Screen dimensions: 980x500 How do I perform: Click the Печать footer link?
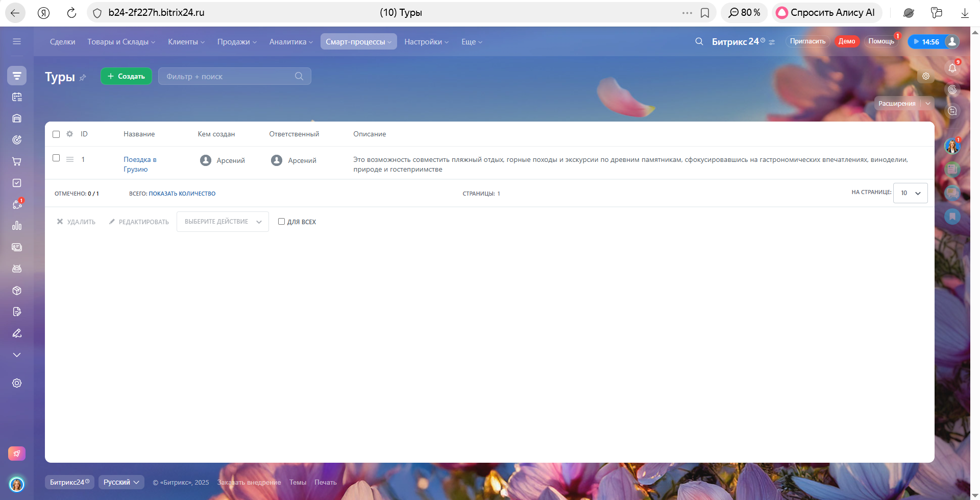coord(326,482)
